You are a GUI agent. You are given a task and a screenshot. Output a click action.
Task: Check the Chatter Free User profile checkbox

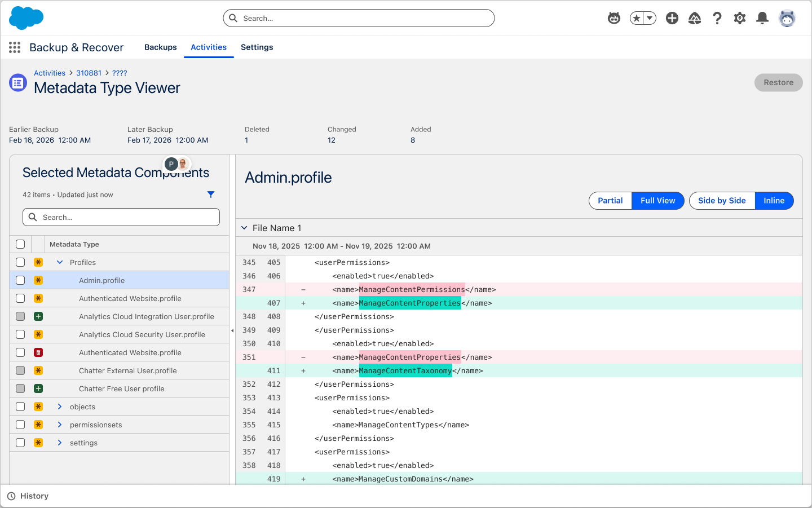pos(20,388)
